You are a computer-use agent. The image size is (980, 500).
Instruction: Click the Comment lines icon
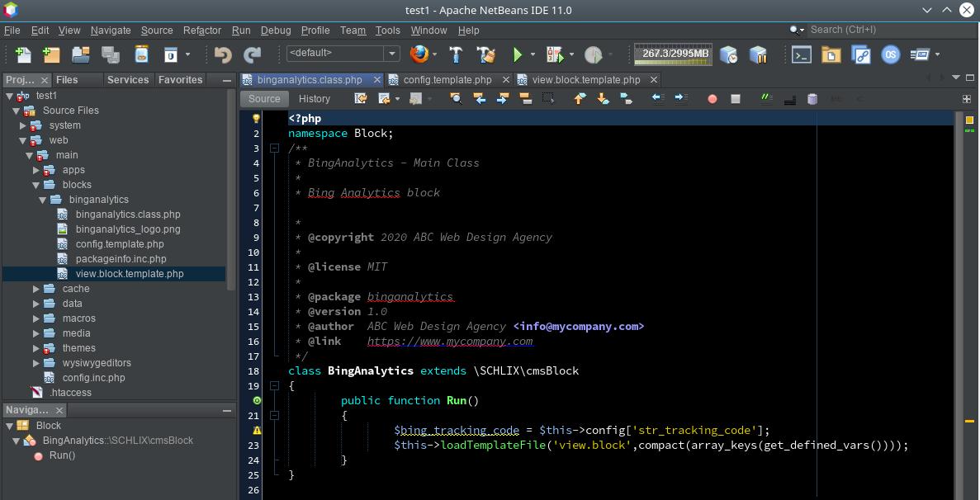pos(766,99)
